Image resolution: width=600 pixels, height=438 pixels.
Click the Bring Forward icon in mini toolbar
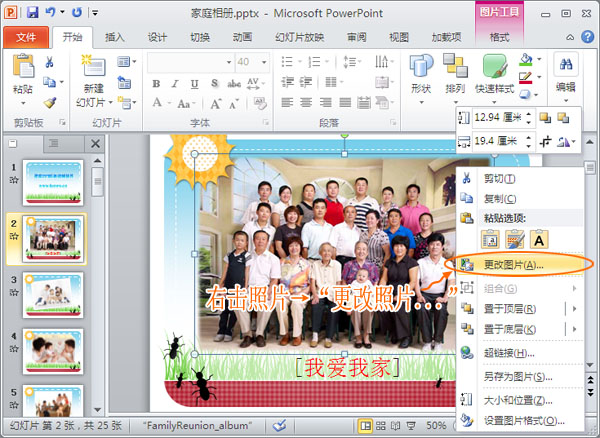(545, 118)
